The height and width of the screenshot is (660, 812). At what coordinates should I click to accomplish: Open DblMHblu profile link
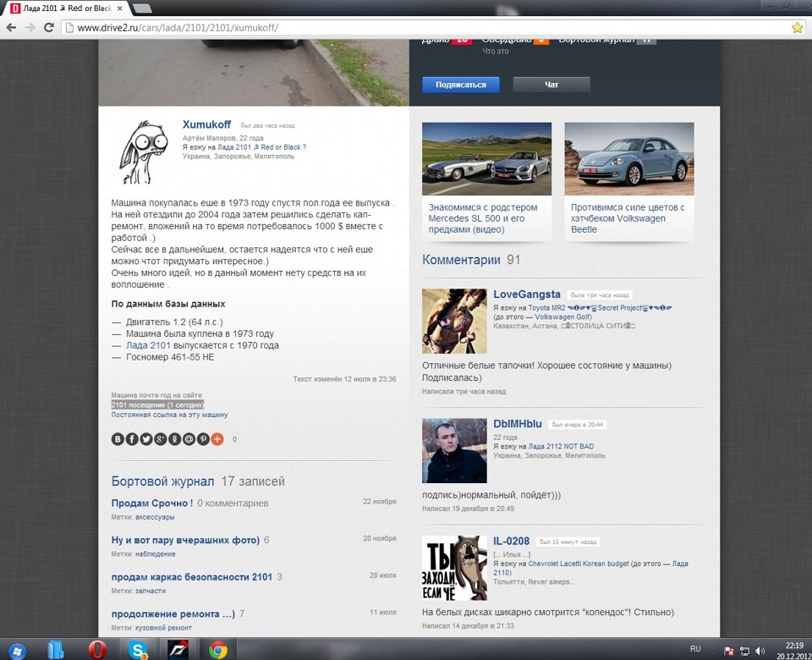click(518, 424)
